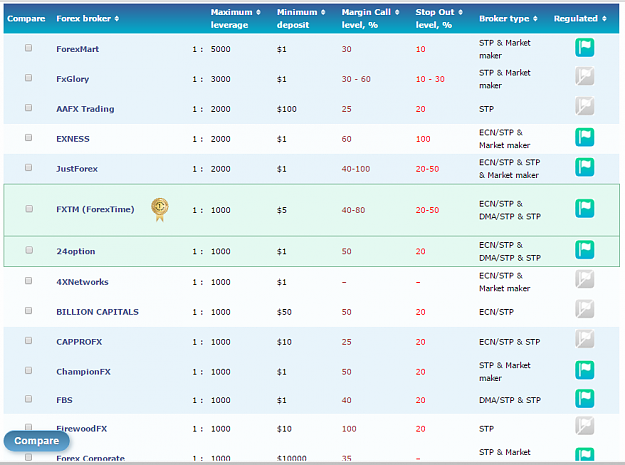Click the Forex broker column header
Viewport: 625px width, 465px height.
pos(83,18)
